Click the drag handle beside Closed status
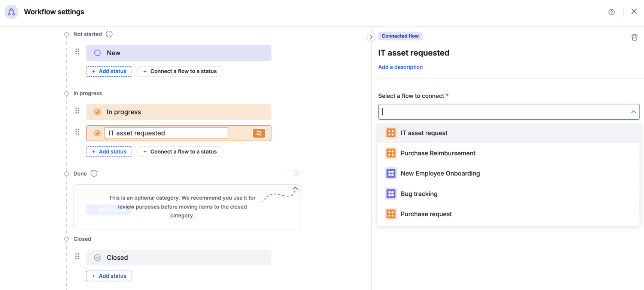Viewport: 644px width, 290px height. tap(77, 256)
